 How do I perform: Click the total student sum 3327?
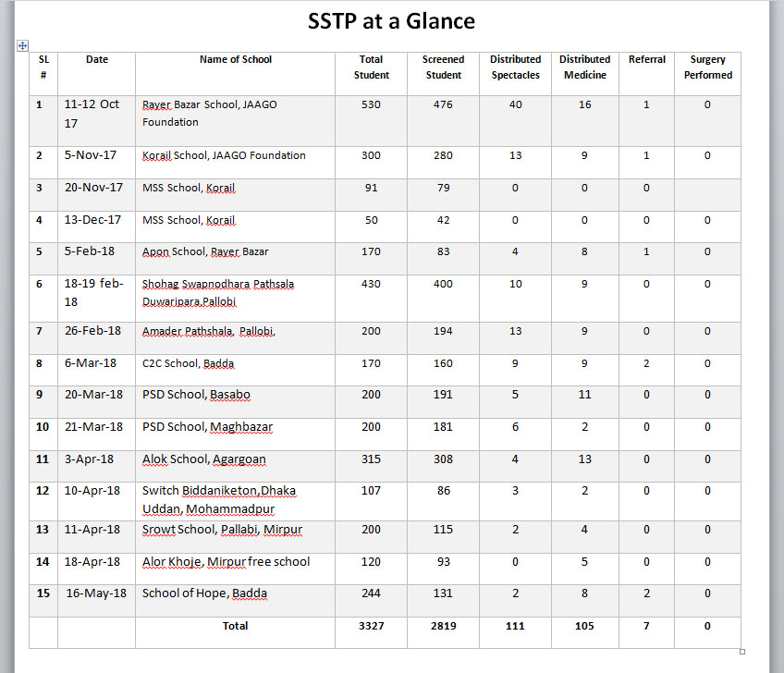pos(371,626)
